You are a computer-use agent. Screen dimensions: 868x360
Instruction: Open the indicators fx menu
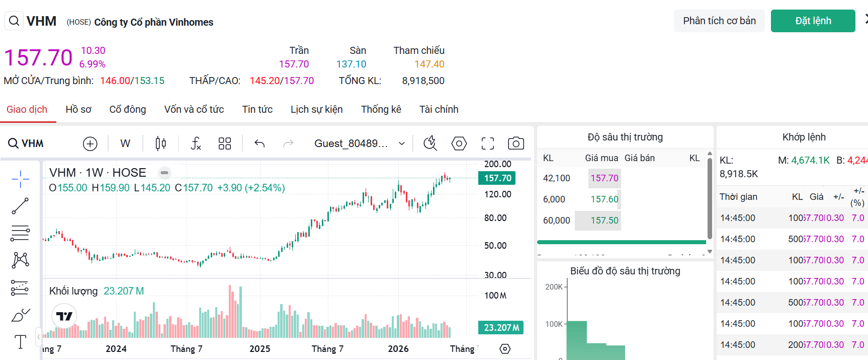pyautogui.click(x=196, y=143)
